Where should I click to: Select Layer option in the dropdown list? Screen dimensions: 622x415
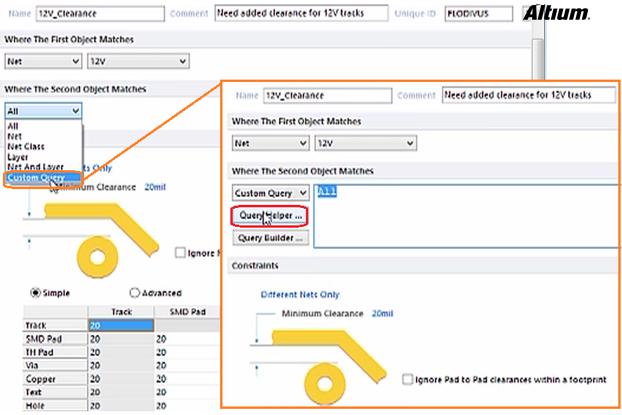18,157
